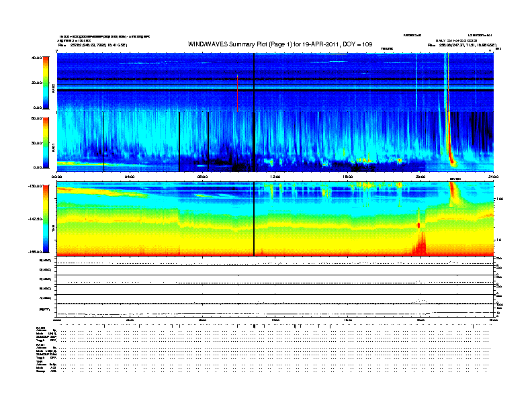532x411 pixels.
Task: Click the -142.50 label on TNR scale
Action: pyautogui.click(x=36, y=219)
